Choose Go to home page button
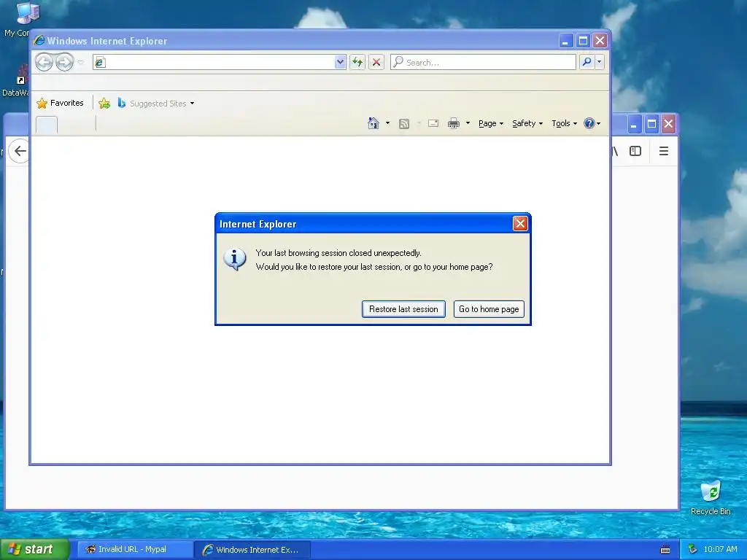This screenshot has width=747, height=560. 489,309
